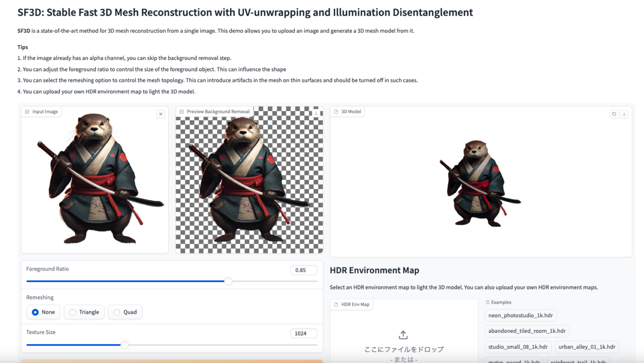Focus the Foreground Ratio value field
The width and height of the screenshot is (644, 363).
(303, 270)
